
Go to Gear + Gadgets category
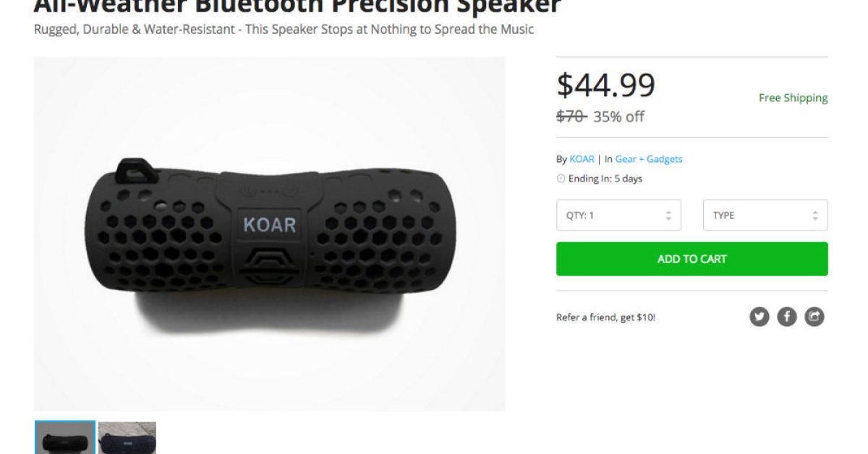649,159
